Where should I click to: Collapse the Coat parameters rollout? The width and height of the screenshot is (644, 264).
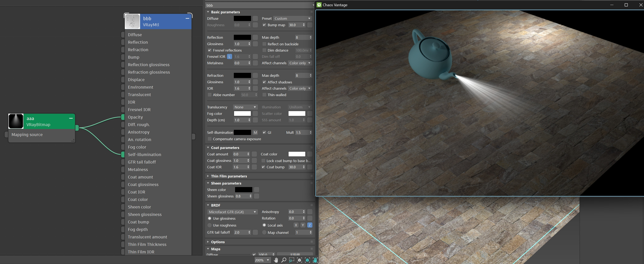[208, 147]
